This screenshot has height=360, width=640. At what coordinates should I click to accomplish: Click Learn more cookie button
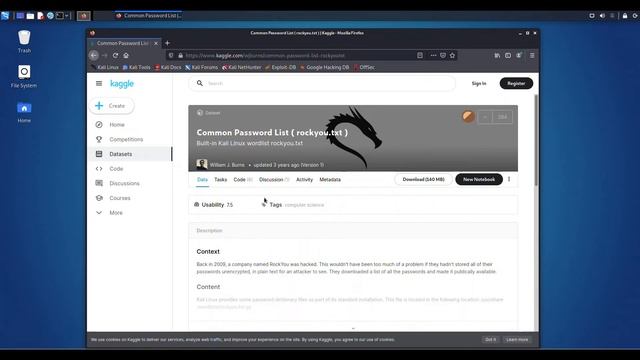pyautogui.click(x=517, y=340)
